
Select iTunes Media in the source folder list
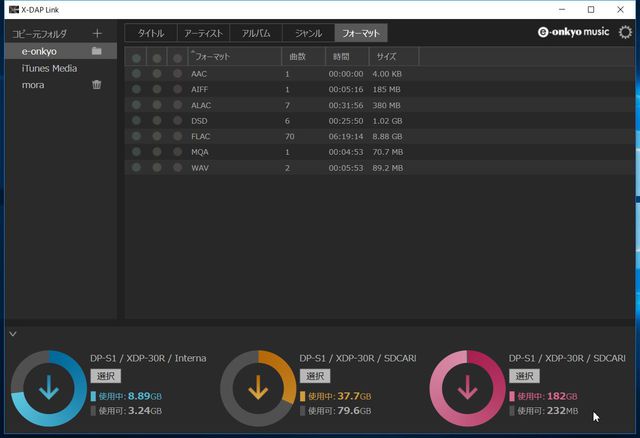pos(49,68)
